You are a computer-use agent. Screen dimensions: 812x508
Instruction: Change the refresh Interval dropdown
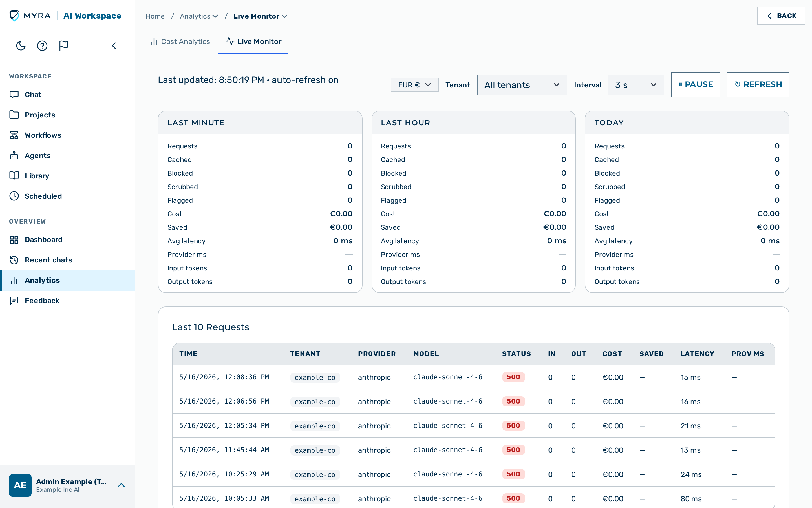coord(636,85)
